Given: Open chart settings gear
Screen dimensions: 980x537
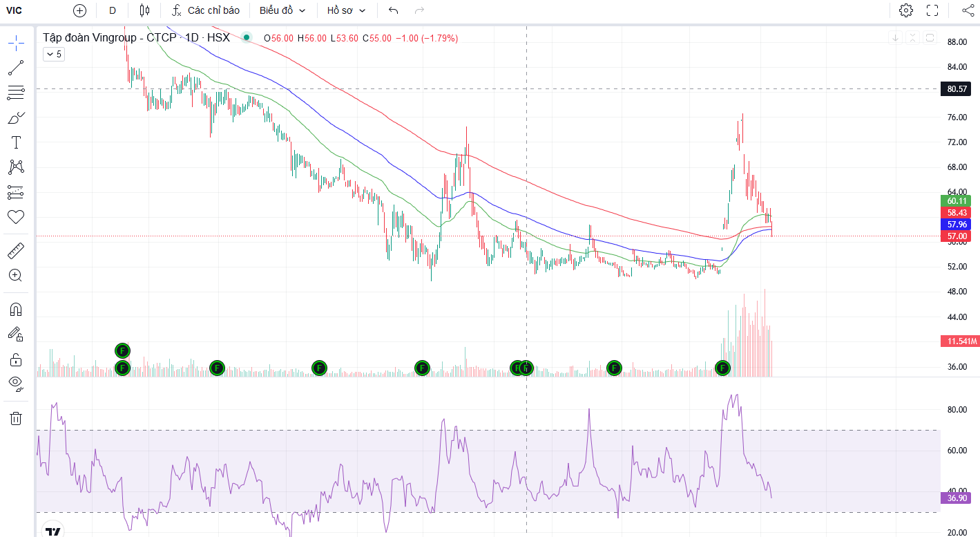Looking at the screenshot, I should (906, 10).
